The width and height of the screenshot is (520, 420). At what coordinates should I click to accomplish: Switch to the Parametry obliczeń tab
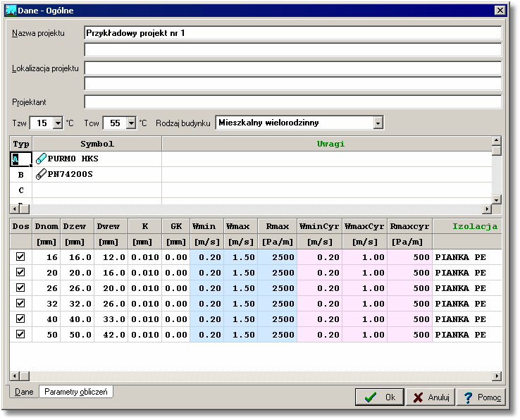tap(76, 392)
